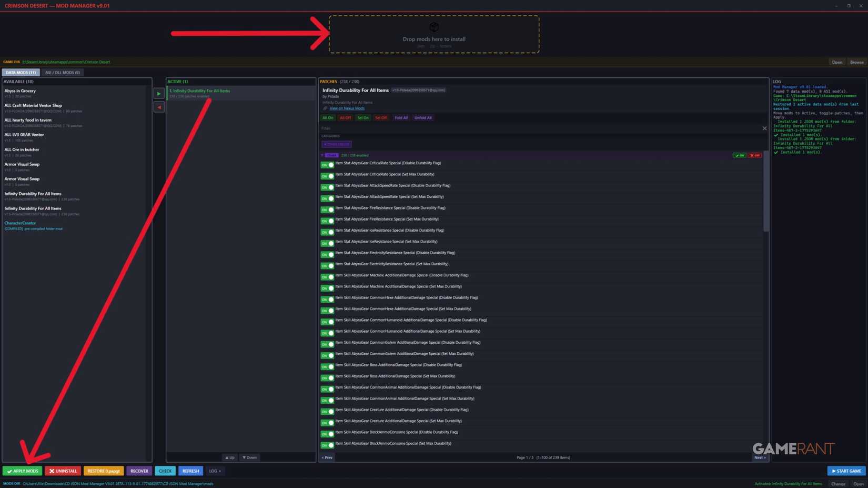
Task: Change the mods directory
Action: tap(838, 484)
